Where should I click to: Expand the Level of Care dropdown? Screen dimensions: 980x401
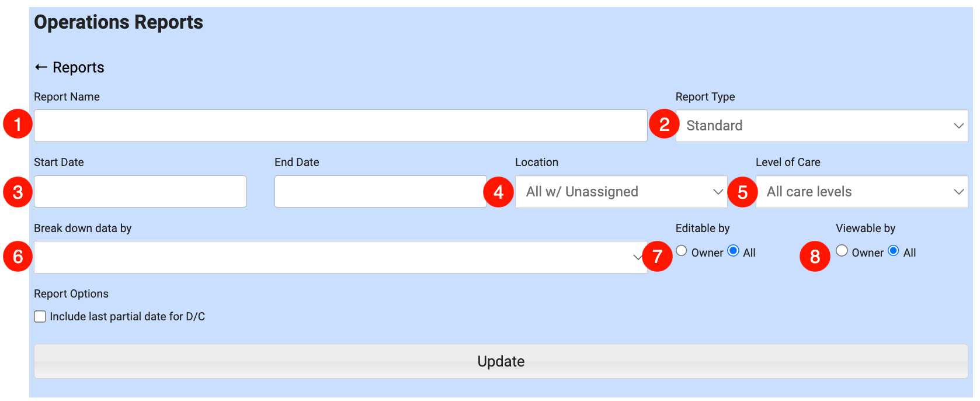(x=861, y=192)
